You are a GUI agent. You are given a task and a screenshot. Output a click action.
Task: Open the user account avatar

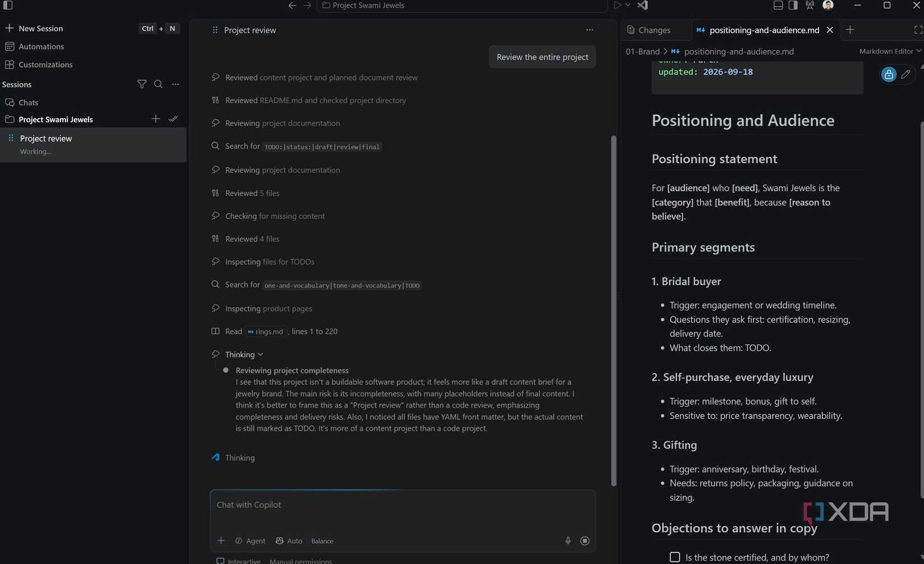(828, 5)
